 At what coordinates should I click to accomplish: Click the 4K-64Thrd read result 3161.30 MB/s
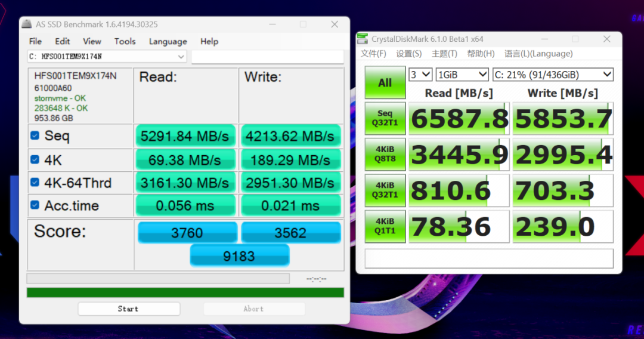tap(185, 183)
